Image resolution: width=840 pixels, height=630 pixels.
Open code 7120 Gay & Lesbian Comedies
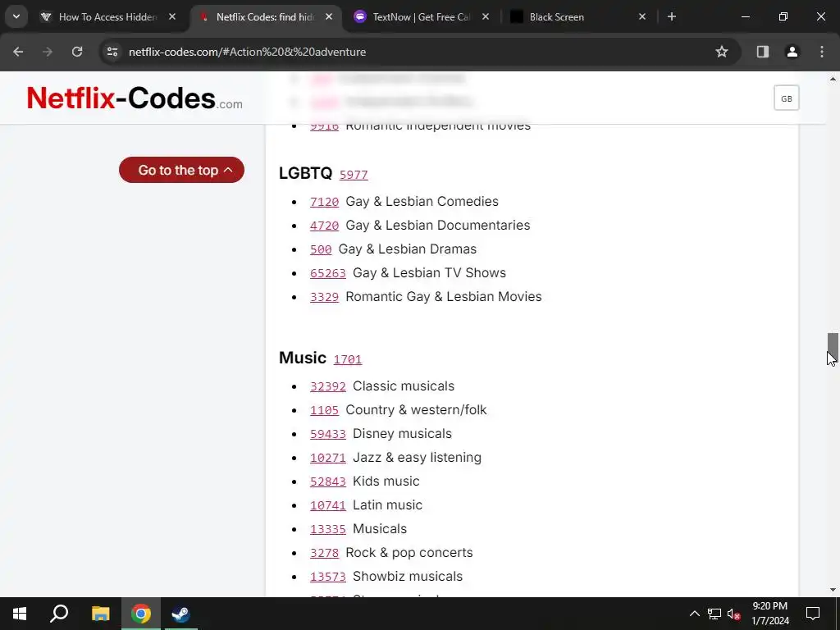(x=324, y=202)
